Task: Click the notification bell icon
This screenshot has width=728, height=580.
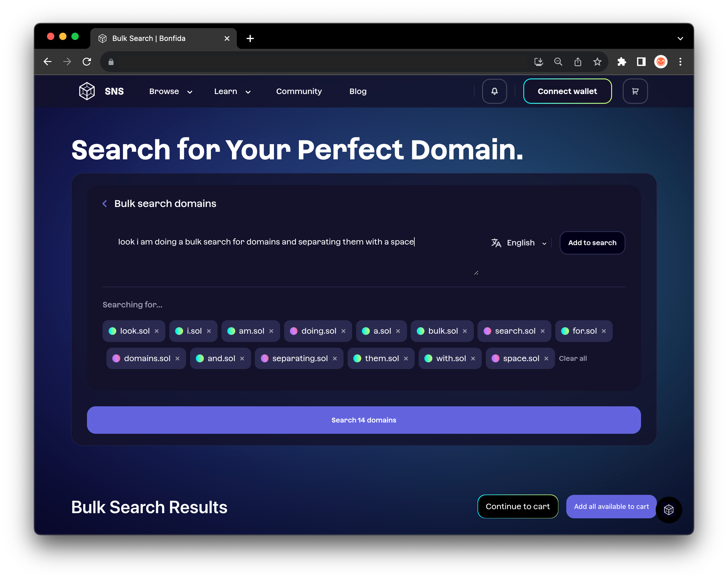Action: 494,91
